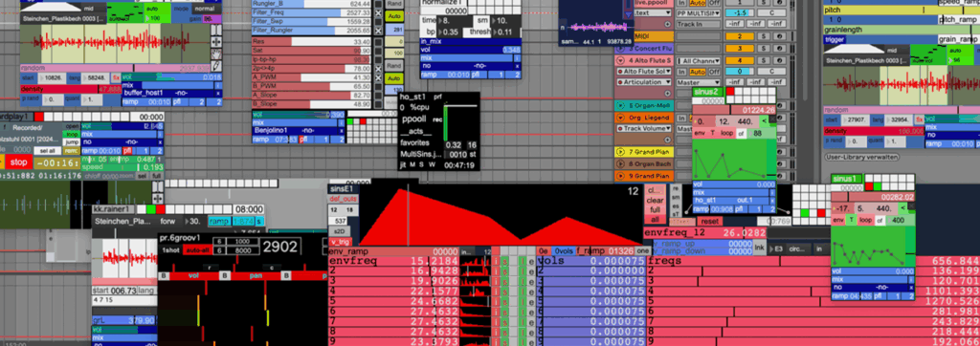Click the jump button in cardplay module

pyautogui.click(x=73, y=141)
